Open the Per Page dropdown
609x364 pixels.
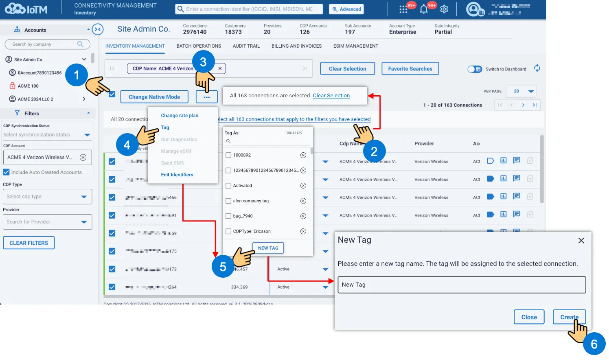click(521, 91)
